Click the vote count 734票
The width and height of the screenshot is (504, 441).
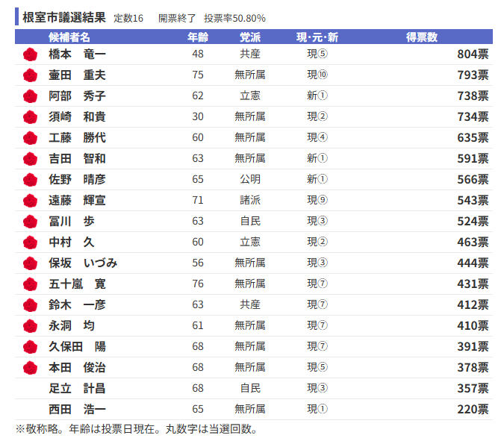[473, 116]
